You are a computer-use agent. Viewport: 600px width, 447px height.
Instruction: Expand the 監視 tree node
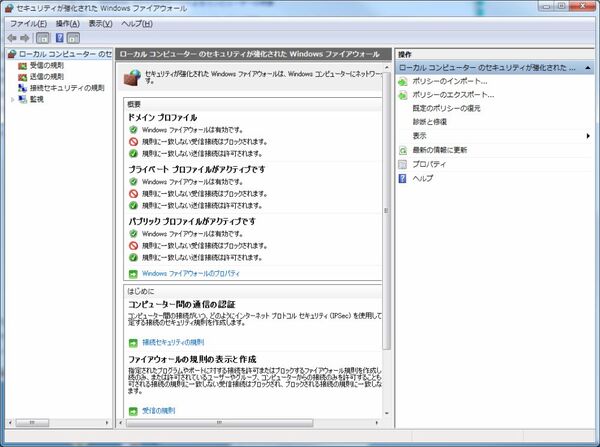click(x=13, y=100)
